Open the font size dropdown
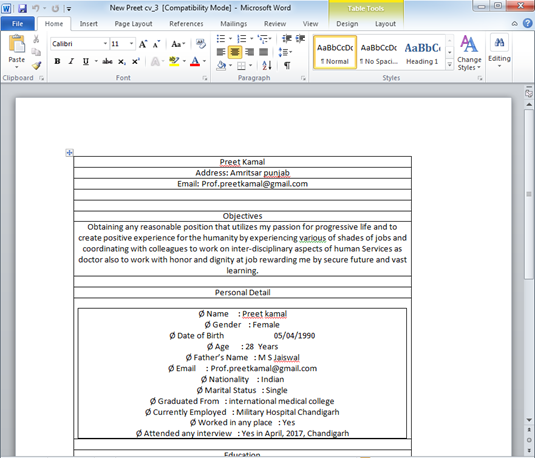This screenshot has height=458, width=535. click(131, 44)
